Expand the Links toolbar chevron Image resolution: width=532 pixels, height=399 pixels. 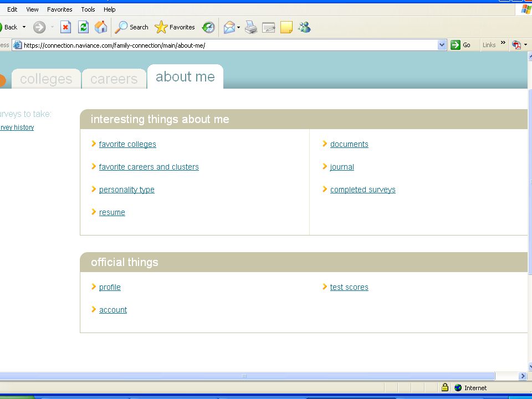(x=503, y=43)
